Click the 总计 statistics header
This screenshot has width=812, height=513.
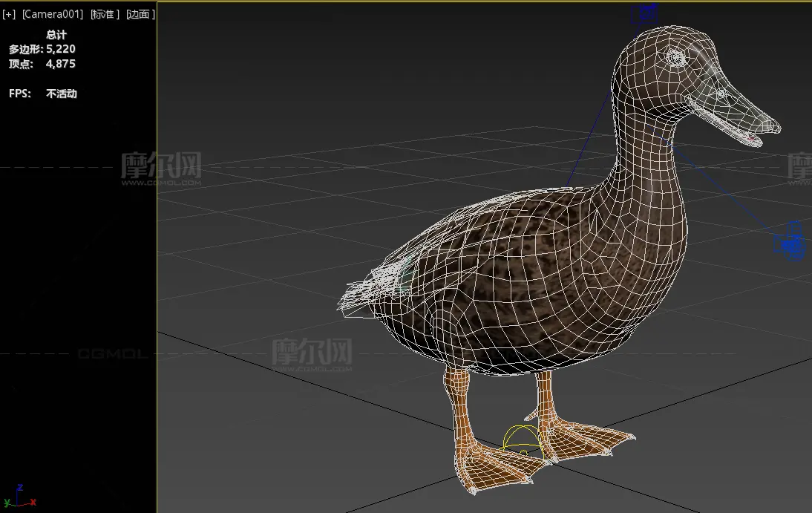pos(56,35)
